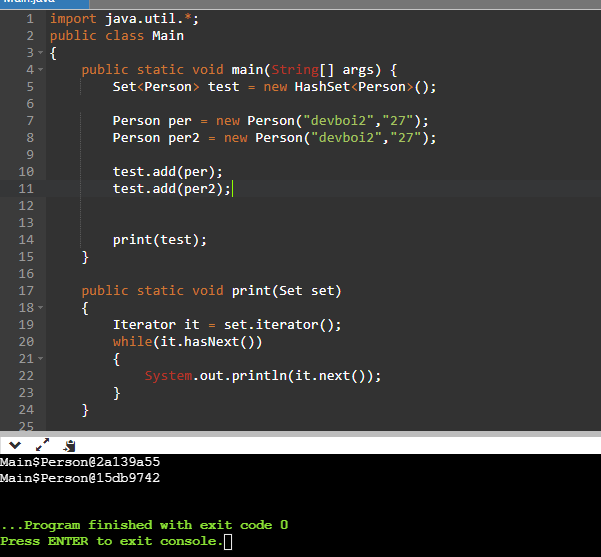Click the text 'import java.util.*;'
Screen dimensions: 601x557
[x=125, y=19]
